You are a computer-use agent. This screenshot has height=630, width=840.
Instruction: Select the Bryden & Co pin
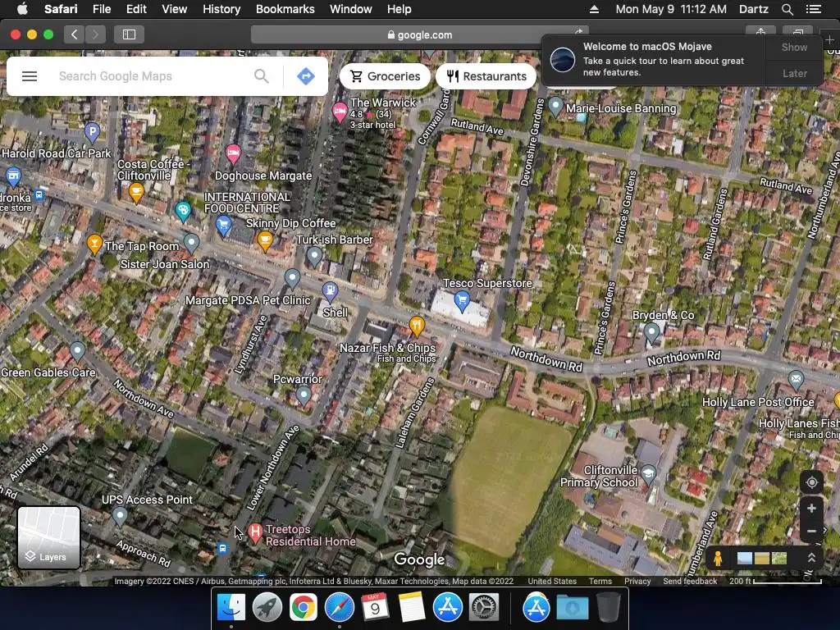[x=651, y=333]
